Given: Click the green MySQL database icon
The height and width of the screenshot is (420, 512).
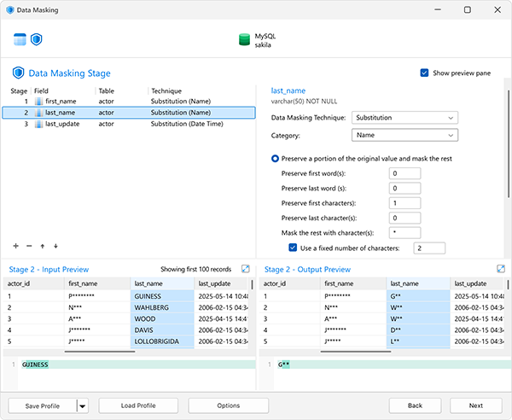Looking at the screenshot, I should [x=244, y=39].
